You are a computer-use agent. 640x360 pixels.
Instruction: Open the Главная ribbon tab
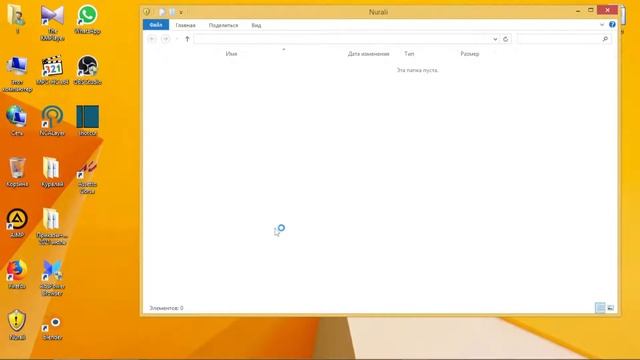click(185, 25)
